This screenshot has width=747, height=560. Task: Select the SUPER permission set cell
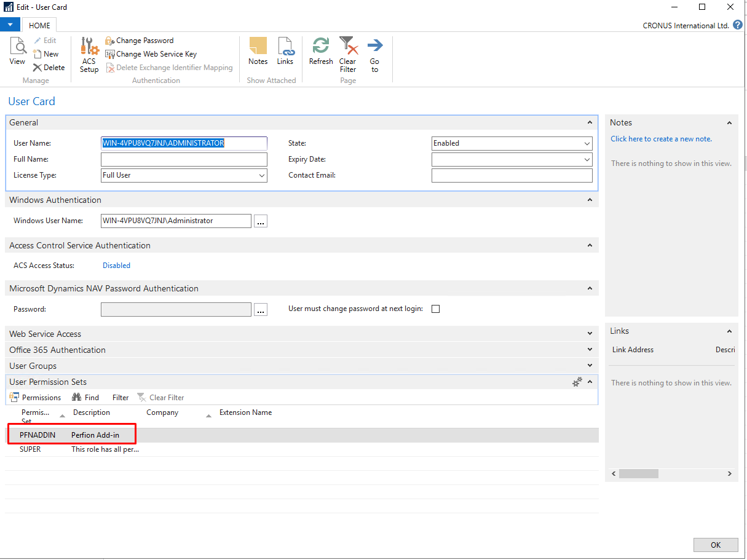30,449
